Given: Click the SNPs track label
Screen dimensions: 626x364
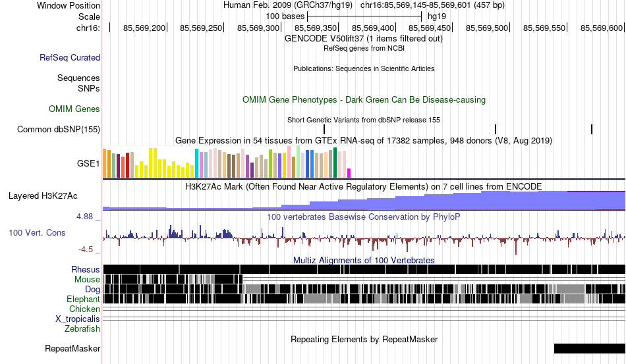Looking at the screenshot, I should 89,88.
